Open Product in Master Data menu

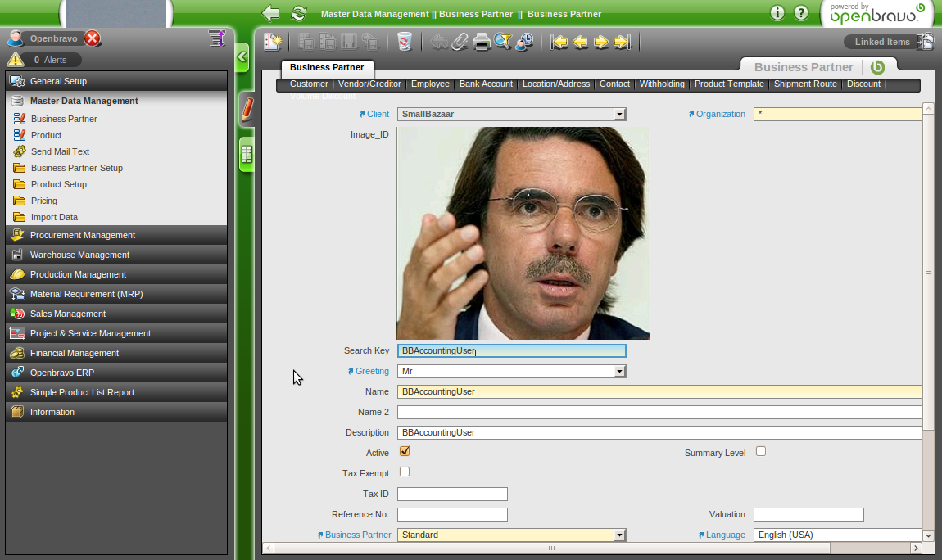46,135
